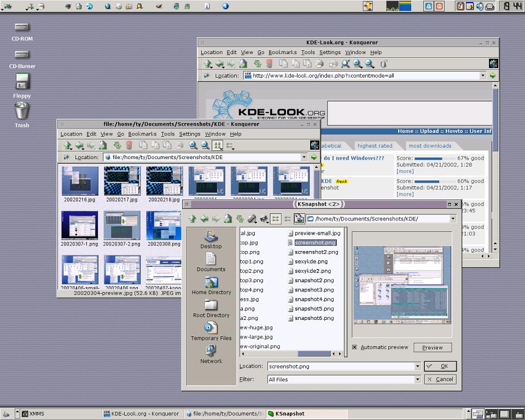Click the Security lock icon in KDE-Look.org Konqueror
The height and width of the screenshot is (420, 525).
[383, 63]
